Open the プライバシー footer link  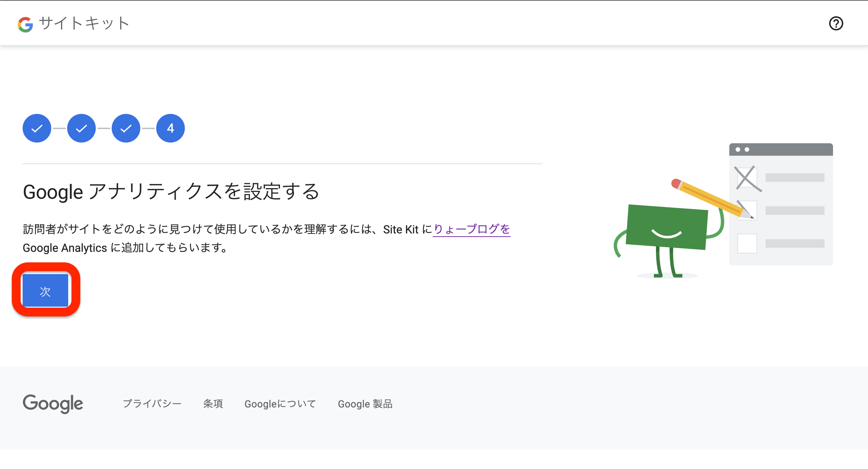[152, 404]
